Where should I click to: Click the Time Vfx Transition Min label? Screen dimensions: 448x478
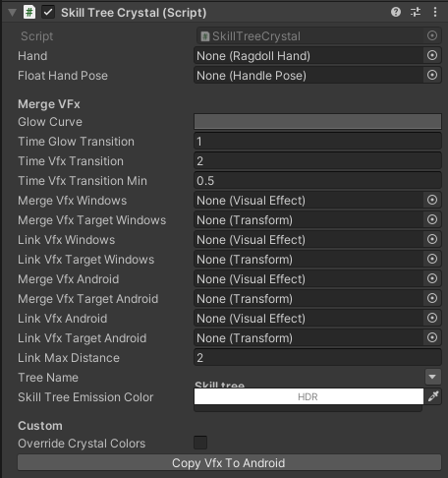(83, 181)
